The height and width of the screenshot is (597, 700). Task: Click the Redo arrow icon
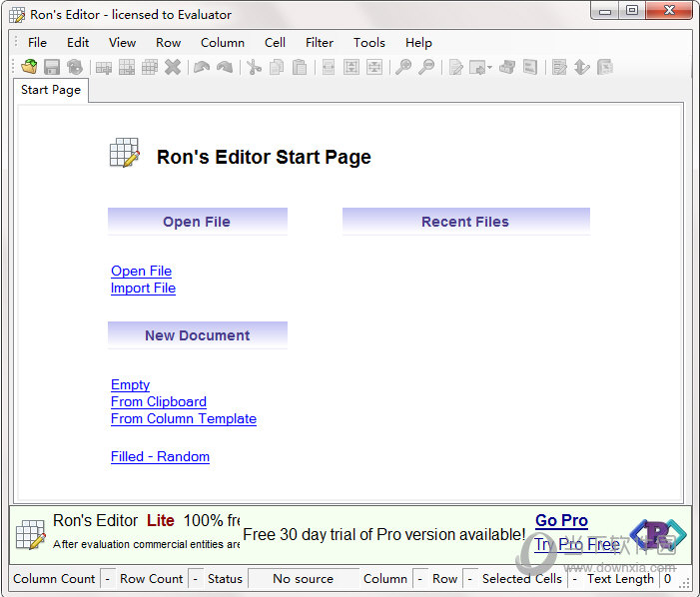pyautogui.click(x=225, y=67)
